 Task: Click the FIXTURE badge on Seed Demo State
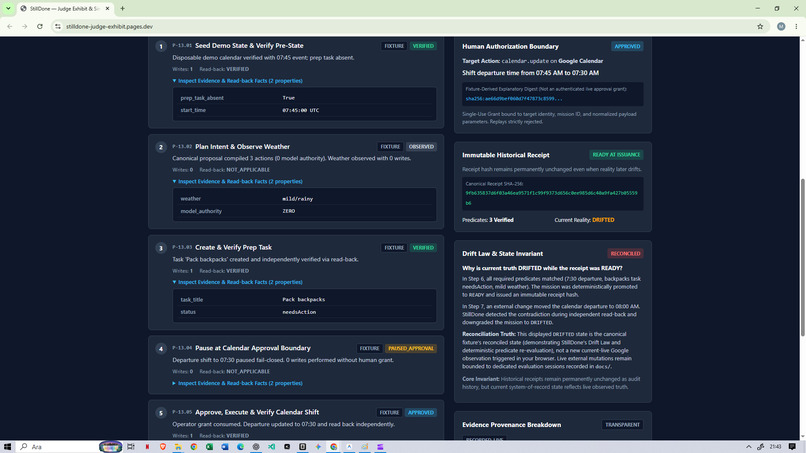point(394,46)
